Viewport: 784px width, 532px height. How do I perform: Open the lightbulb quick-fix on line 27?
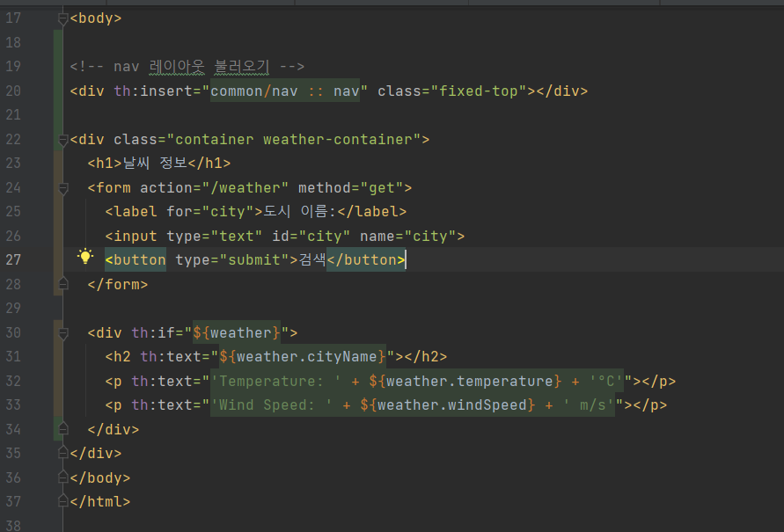[x=85, y=257]
